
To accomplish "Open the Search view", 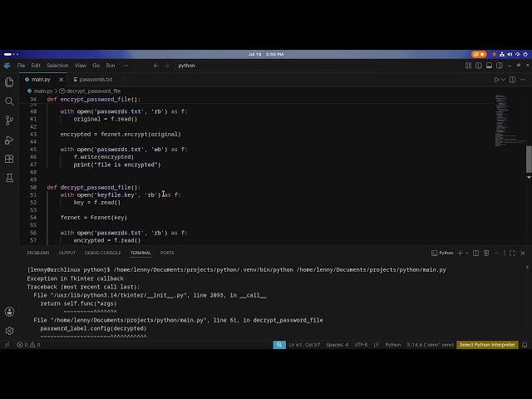I will (9, 101).
